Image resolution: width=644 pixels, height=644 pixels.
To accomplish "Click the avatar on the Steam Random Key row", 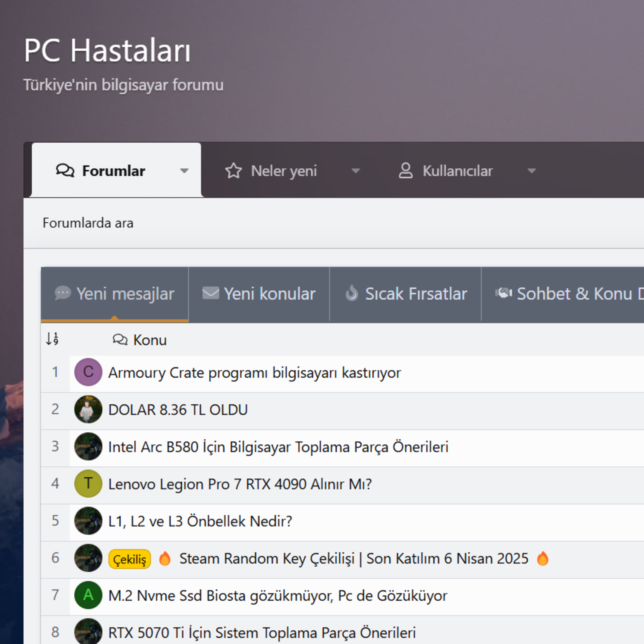I will (88, 558).
